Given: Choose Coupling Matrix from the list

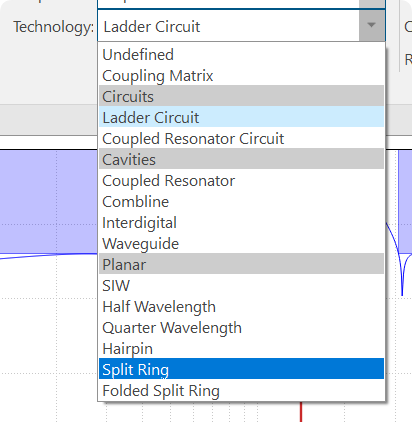Looking at the screenshot, I should (x=241, y=75).
